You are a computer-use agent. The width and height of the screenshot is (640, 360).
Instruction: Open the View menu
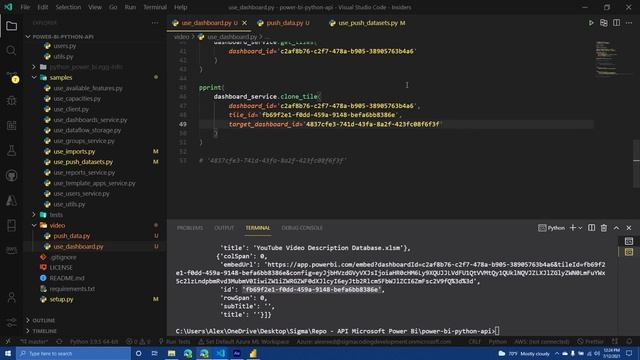pos(95,7)
